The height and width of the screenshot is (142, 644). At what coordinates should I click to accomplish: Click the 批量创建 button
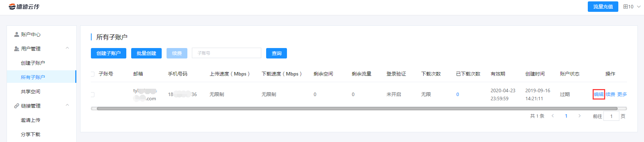tap(146, 53)
